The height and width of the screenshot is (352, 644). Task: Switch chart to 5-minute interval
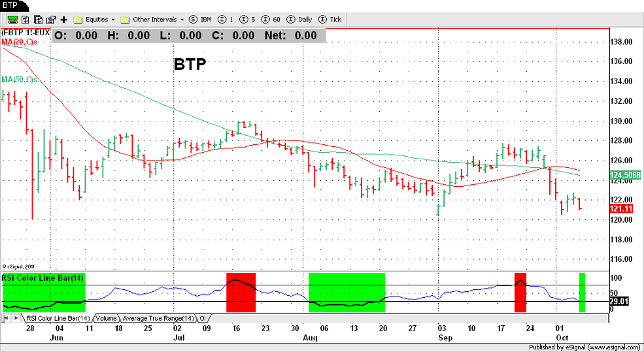point(247,20)
